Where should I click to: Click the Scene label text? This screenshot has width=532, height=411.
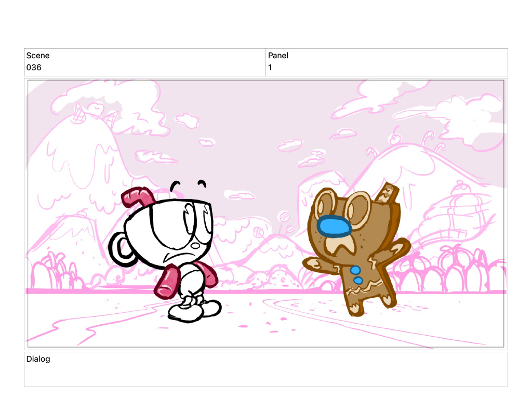coord(38,56)
